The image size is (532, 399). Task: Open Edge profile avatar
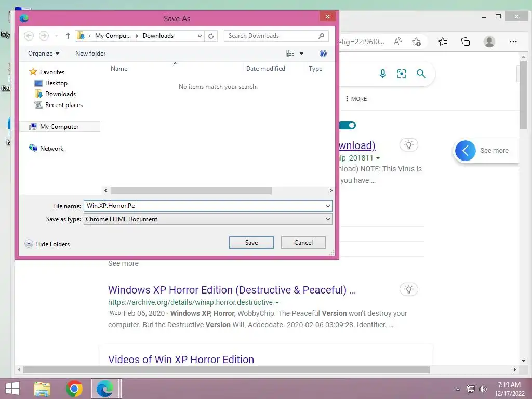[x=489, y=42]
